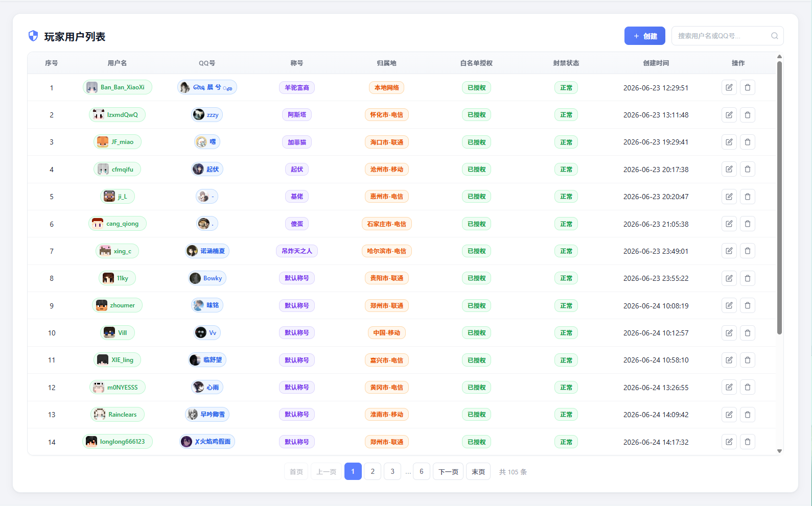Screen dimensions: 812x506
Task: Delete the Ban_Ban_XiaoXi row via trash icon
Action: (748, 87)
